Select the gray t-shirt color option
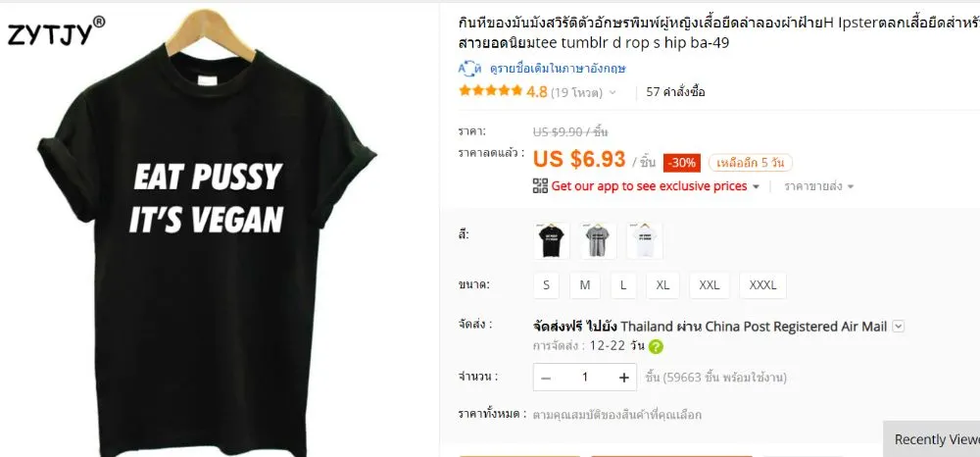Image resolution: width=980 pixels, height=457 pixels. click(x=598, y=240)
